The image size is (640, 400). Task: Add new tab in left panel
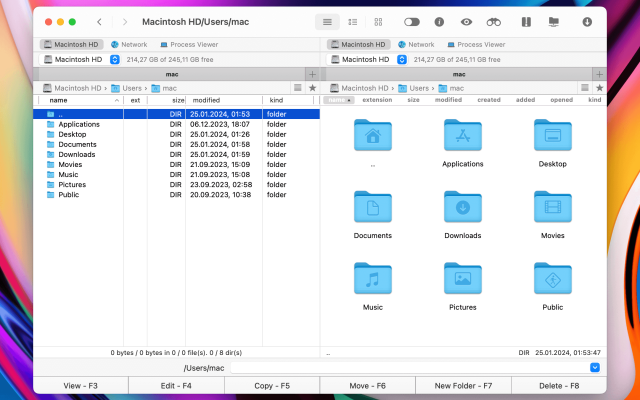pos(312,74)
